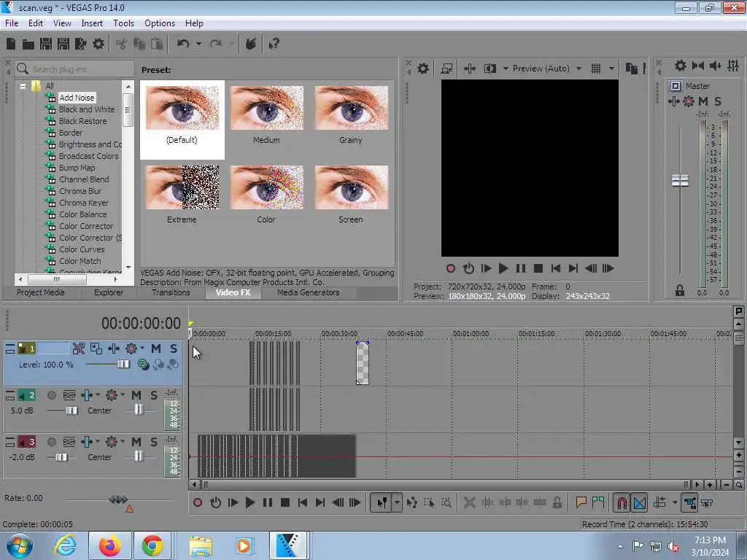Open the overlays grid dropdown arrow
The image size is (747, 560).
tap(612, 69)
